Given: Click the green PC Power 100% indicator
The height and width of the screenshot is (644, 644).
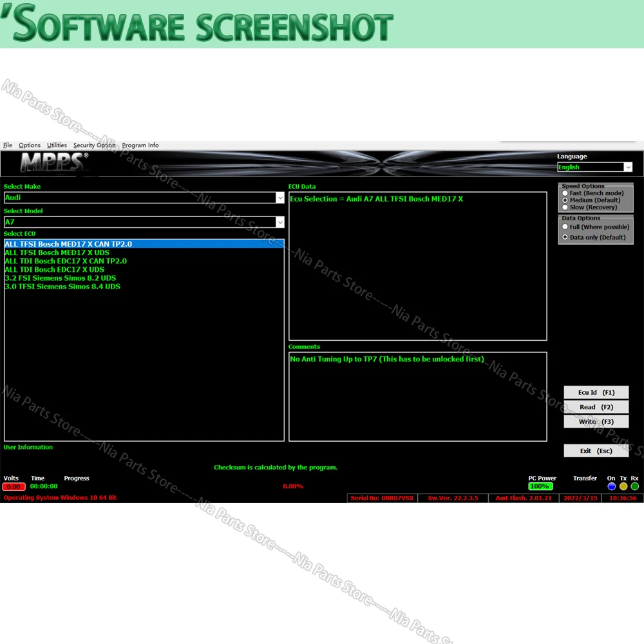Looking at the screenshot, I should 540,486.
